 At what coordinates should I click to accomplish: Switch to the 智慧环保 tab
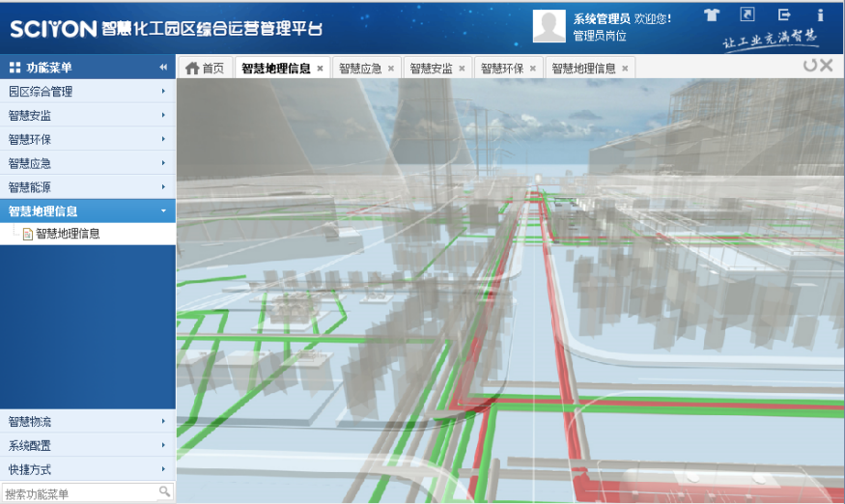pyautogui.click(x=501, y=69)
